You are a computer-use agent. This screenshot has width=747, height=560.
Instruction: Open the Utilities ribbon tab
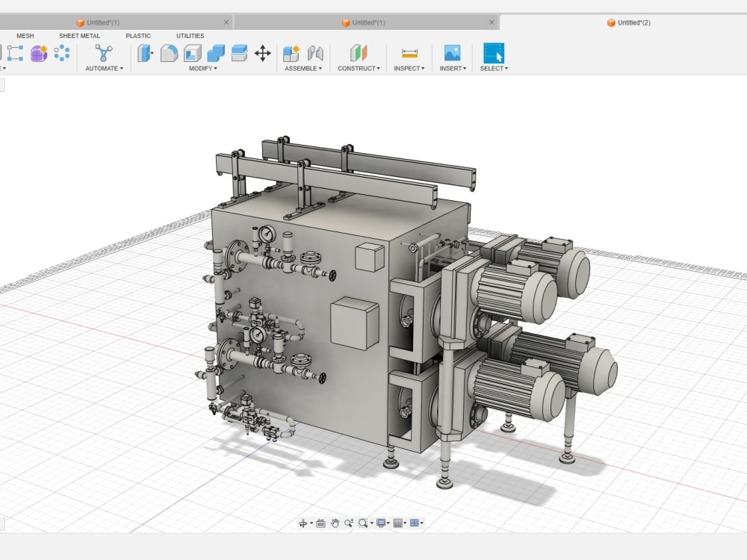tap(190, 35)
